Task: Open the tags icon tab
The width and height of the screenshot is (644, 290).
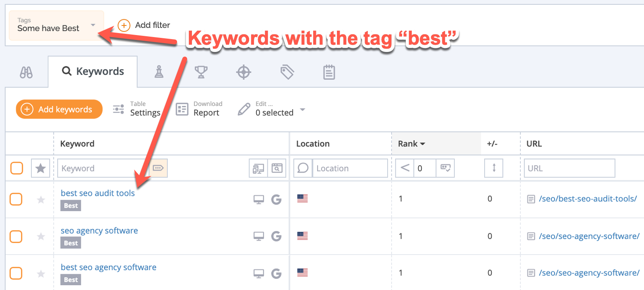Action: pyautogui.click(x=287, y=72)
